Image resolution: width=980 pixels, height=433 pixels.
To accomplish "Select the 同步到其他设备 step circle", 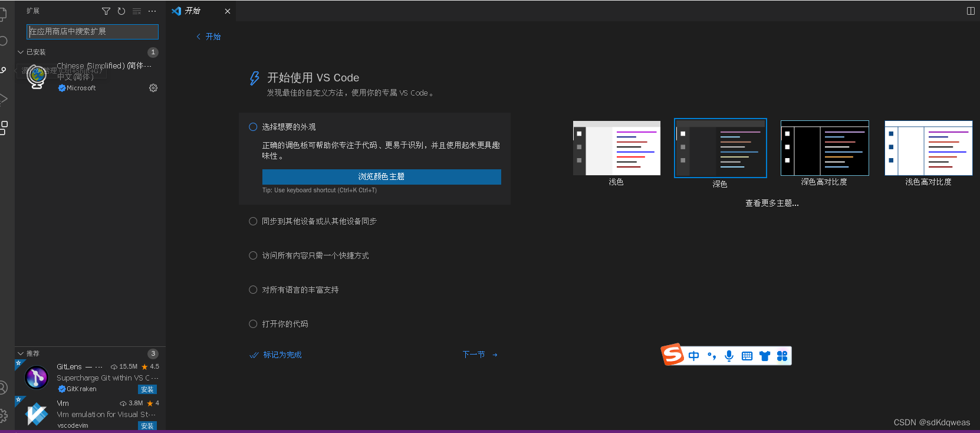I will click(x=253, y=221).
